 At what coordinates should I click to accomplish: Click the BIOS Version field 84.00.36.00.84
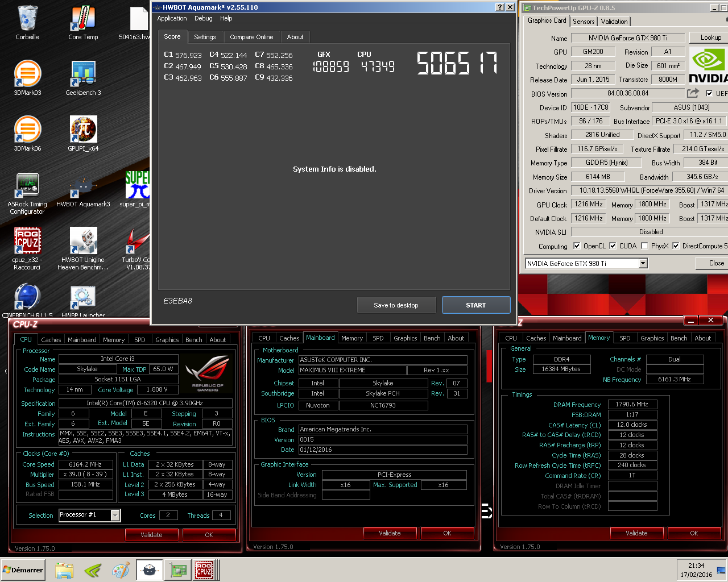(x=628, y=93)
